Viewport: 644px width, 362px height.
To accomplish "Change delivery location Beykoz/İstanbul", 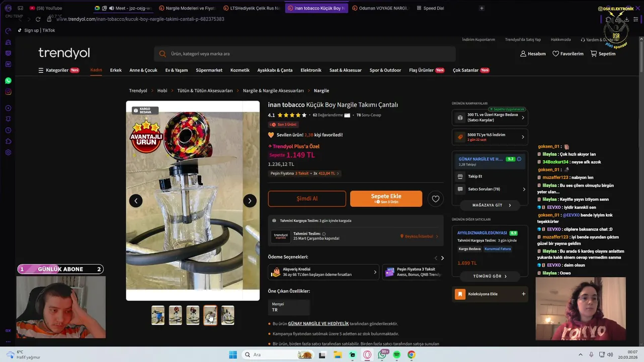I will (x=419, y=236).
